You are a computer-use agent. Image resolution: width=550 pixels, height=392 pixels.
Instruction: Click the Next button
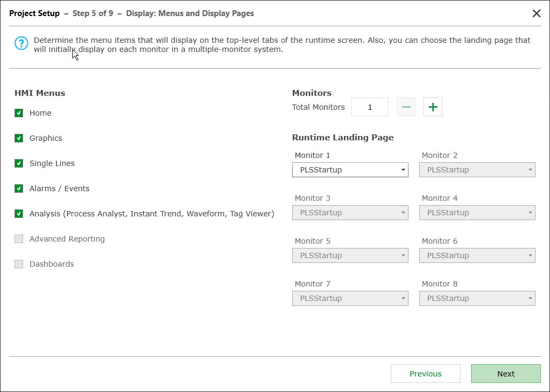click(506, 374)
